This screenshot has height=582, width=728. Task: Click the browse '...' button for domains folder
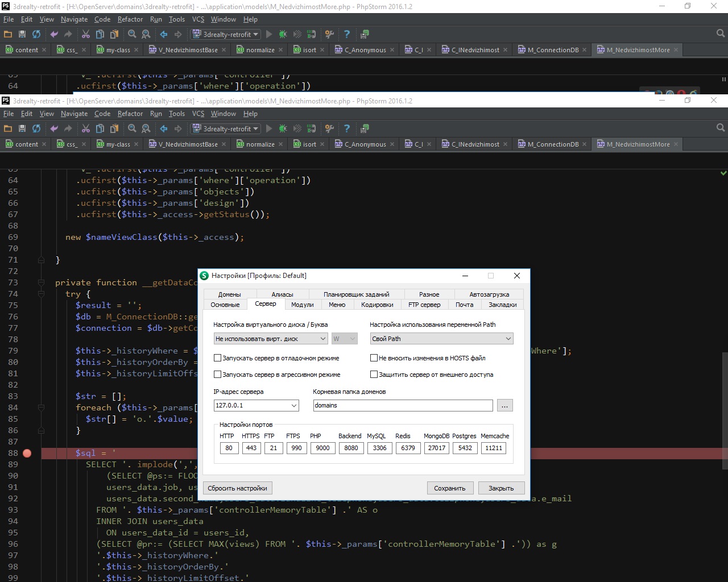point(504,405)
